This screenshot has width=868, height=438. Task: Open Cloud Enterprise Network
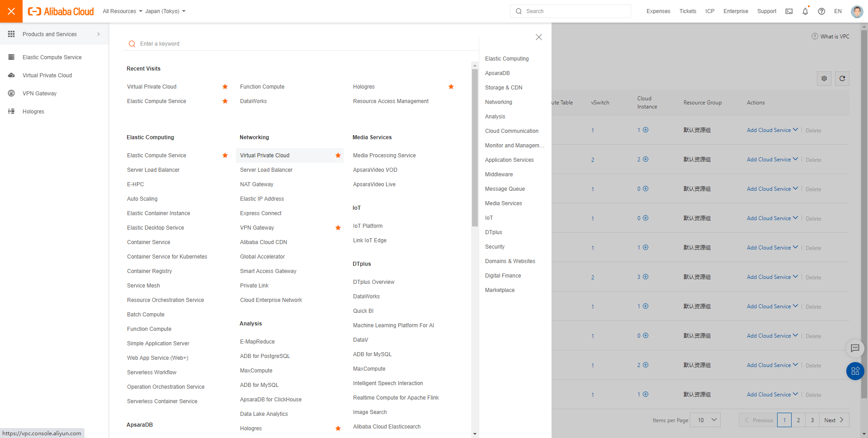[x=271, y=300]
